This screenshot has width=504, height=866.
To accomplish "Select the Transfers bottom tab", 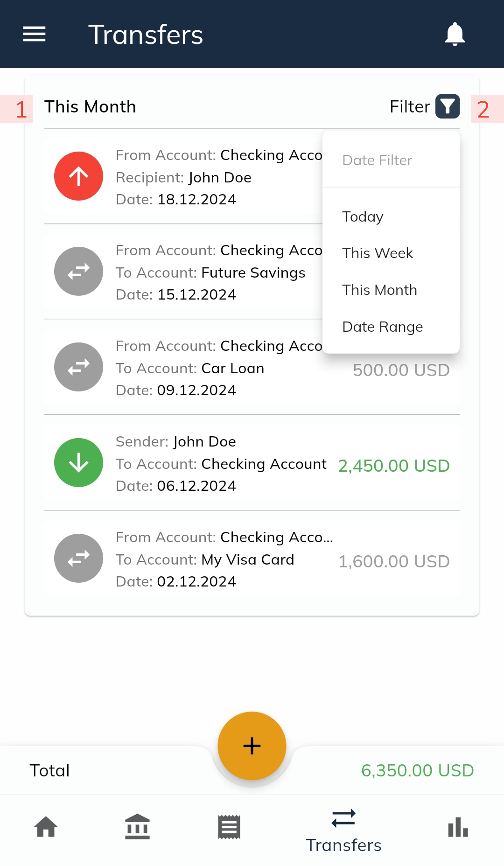I will coord(343,831).
